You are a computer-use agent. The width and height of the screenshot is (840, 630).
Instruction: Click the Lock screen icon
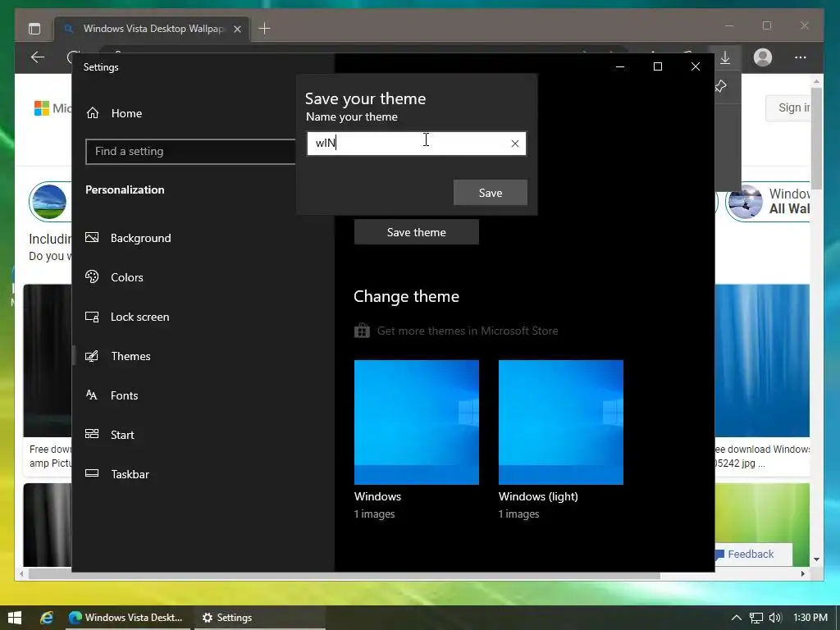coord(92,317)
